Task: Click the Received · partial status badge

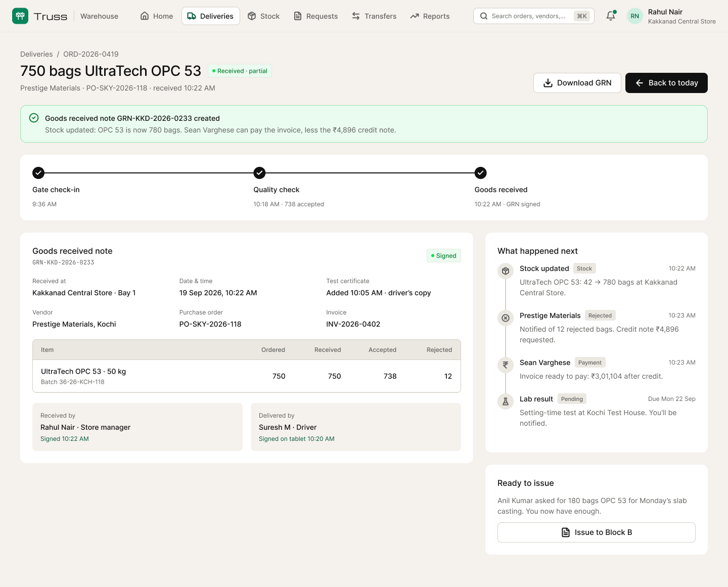Action: 240,71
